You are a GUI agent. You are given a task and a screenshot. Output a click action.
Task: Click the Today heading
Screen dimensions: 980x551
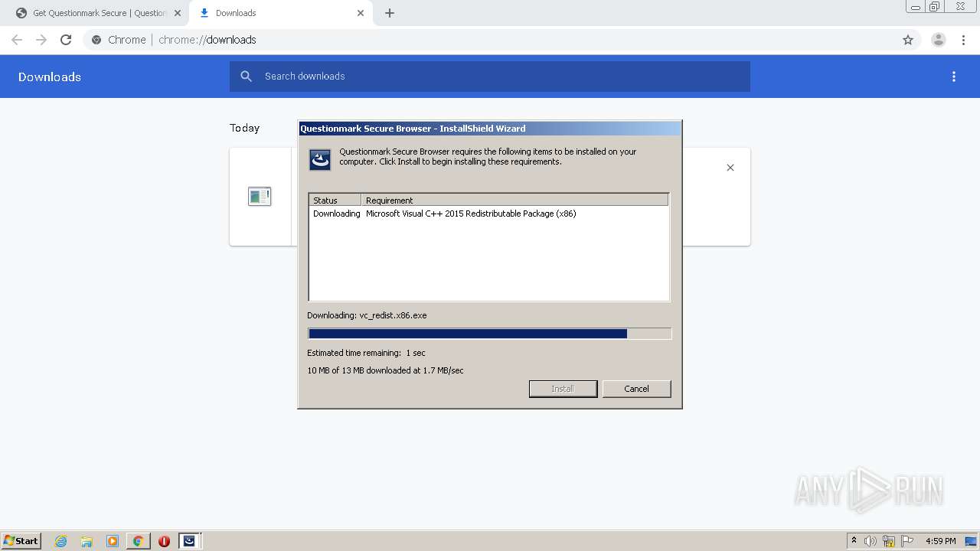pos(245,128)
